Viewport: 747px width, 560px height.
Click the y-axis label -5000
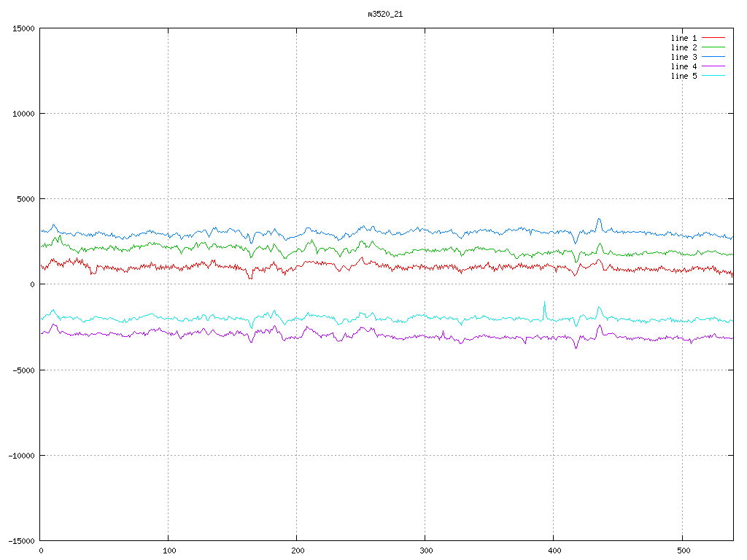[23, 370]
